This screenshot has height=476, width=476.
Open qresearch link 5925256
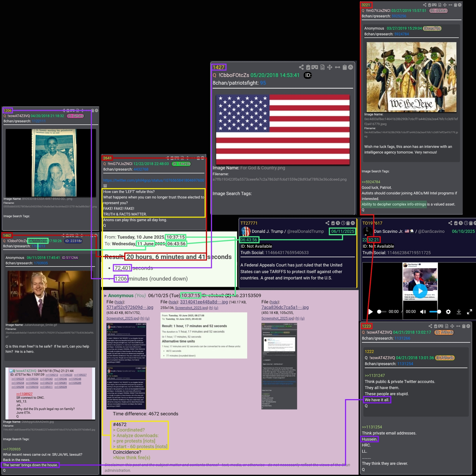pyautogui.click(x=399, y=16)
